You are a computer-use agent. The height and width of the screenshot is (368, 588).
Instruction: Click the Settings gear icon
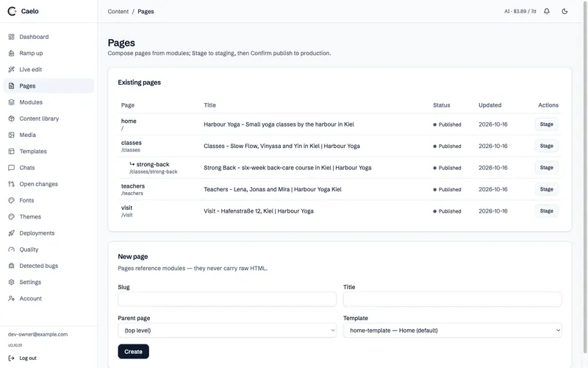pos(11,282)
